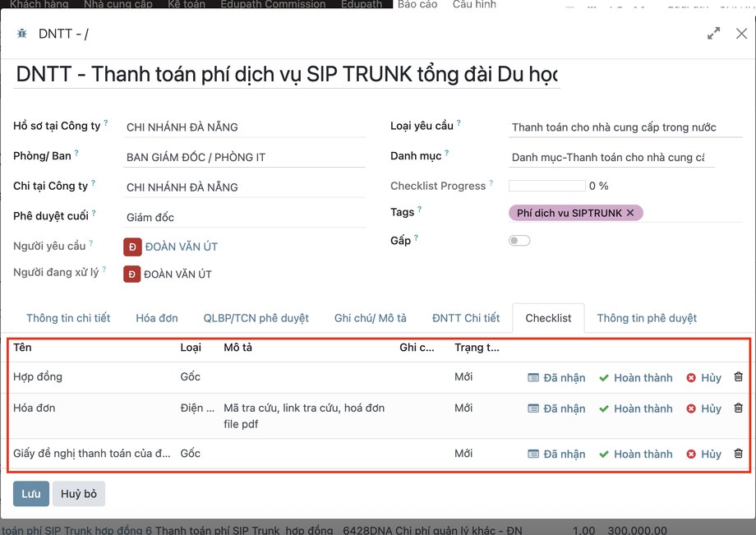Show help tooltip for Danh mục
The image size is (756, 535).
[446, 153]
